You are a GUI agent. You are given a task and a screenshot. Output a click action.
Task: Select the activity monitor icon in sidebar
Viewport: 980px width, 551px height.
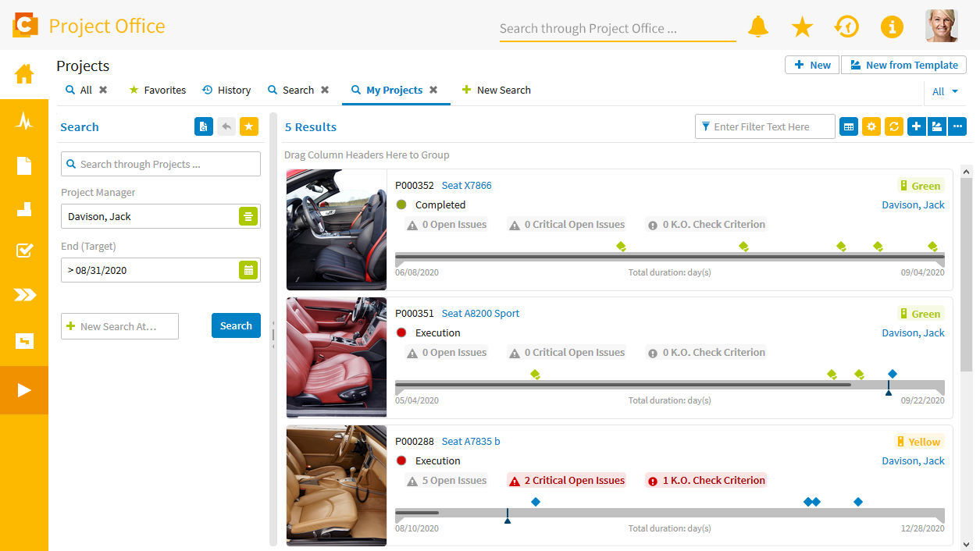tap(24, 121)
